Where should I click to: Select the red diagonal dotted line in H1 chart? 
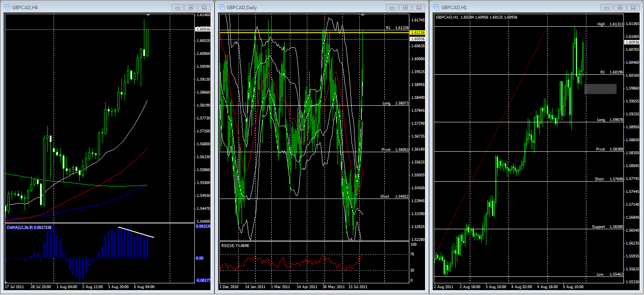[491, 141]
